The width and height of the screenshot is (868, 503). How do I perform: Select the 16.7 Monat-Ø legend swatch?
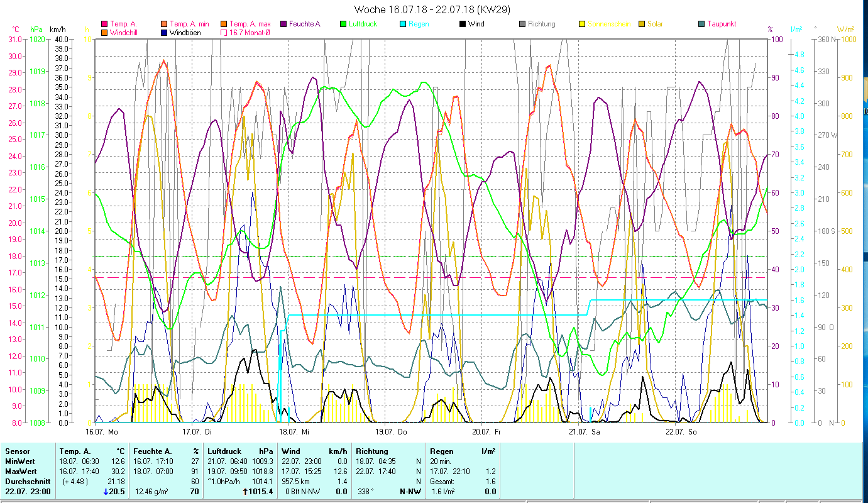click(x=224, y=32)
